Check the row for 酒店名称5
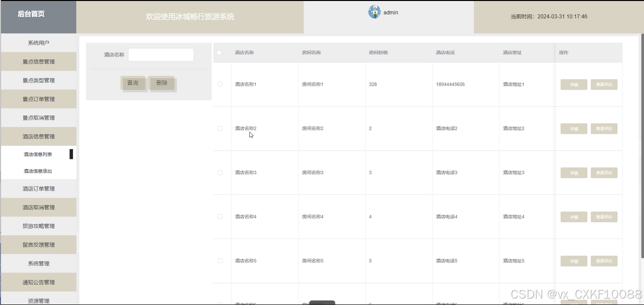 click(x=220, y=261)
